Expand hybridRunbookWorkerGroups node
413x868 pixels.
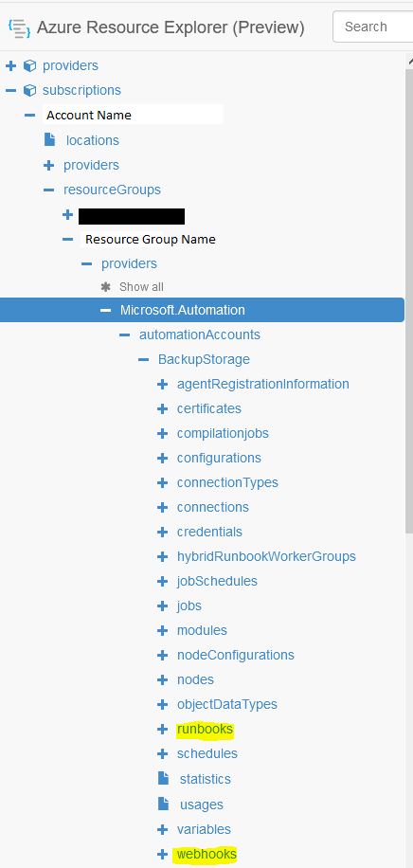tap(162, 557)
